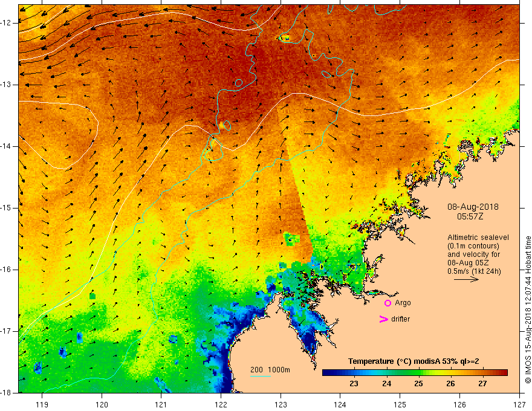
Task: Click the longitude axis label 119
Action: pyautogui.click(x=42, y=404)
